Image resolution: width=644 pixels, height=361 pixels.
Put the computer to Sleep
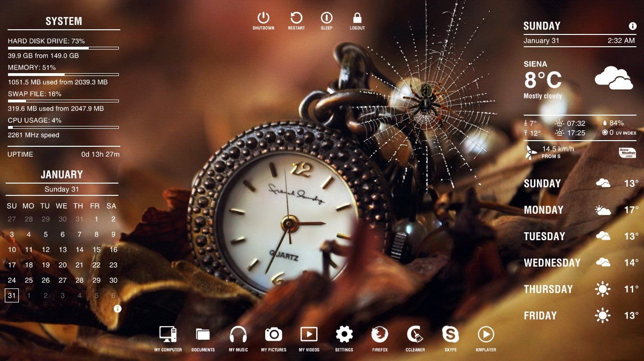coord(326,18)
